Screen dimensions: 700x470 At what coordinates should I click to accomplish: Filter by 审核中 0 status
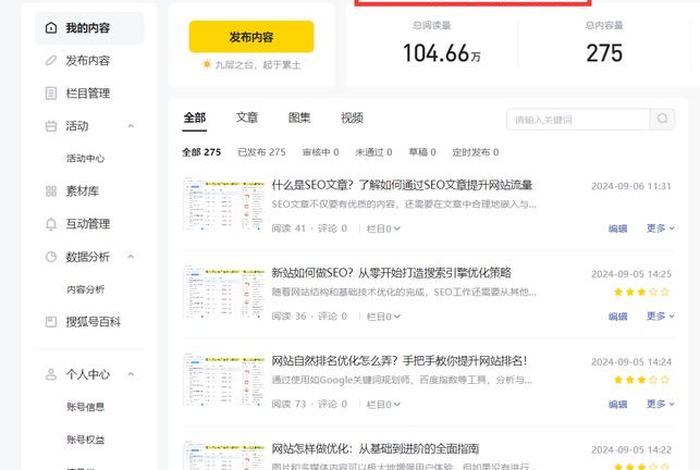click(321, 152)
